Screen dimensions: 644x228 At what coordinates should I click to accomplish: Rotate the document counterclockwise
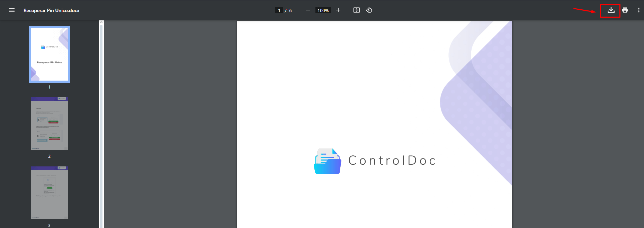point(369,10)
